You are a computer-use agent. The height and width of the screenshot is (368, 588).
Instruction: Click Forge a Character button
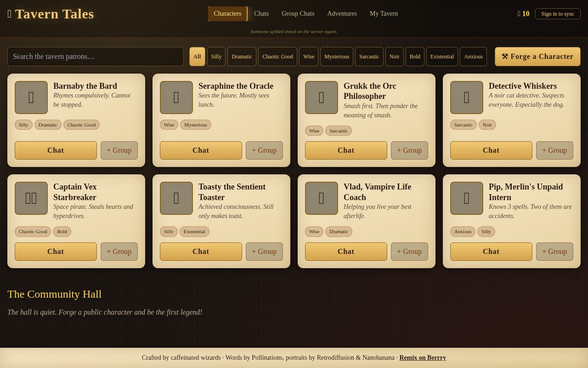537,57
